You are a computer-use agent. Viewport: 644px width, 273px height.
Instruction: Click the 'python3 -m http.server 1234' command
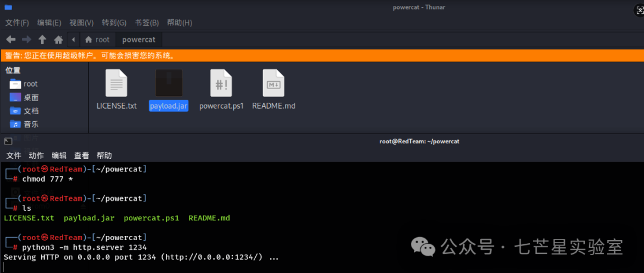[84, 247]
